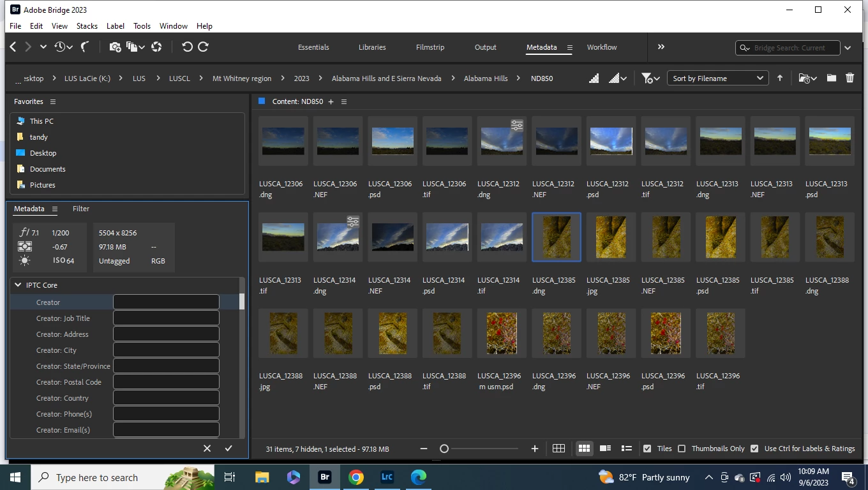Create a new folder
Viewport: 868px width, 490px height.
(831, 78)
